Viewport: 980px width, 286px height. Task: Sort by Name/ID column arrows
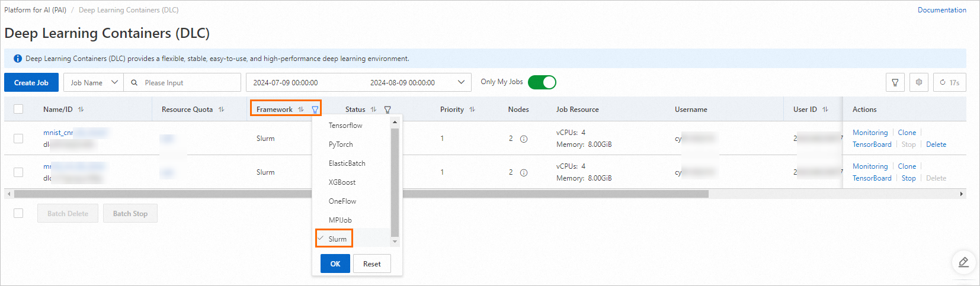tap(81, 110)
